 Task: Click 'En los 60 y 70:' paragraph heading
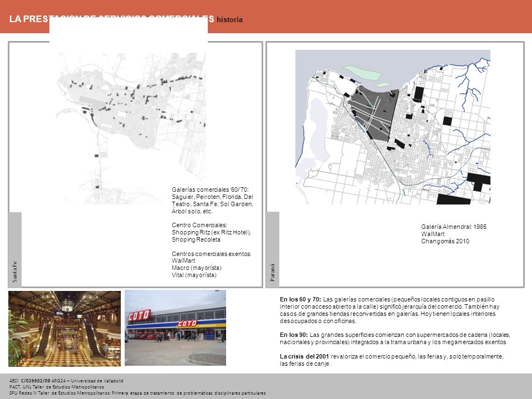[300, 299]
